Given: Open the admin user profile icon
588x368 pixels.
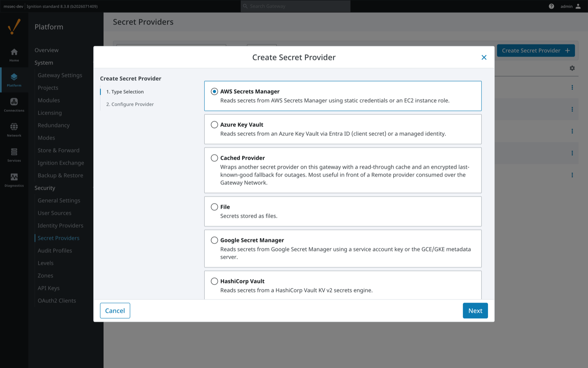Looking at the screenshot, I should tap(578, 6).
